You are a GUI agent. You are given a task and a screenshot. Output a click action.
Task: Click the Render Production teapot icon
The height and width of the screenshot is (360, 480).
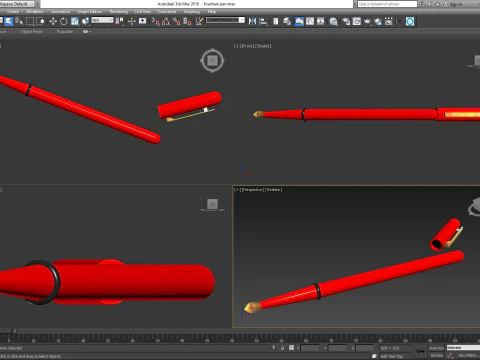coord(367,21)
